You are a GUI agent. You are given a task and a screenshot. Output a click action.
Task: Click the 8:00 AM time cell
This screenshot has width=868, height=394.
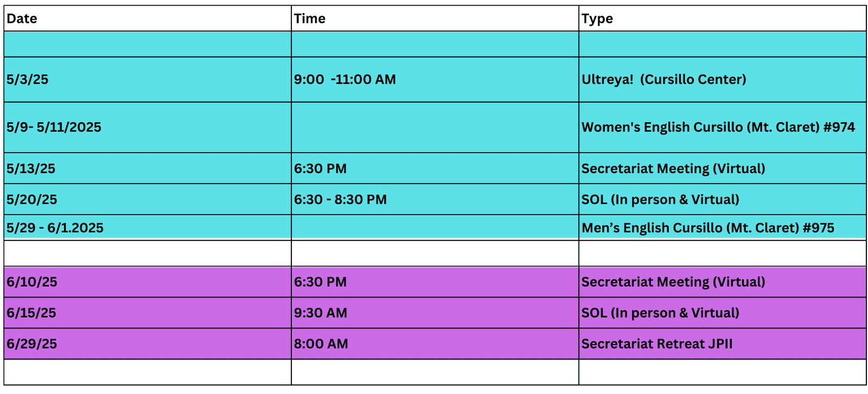pos(435,344)
